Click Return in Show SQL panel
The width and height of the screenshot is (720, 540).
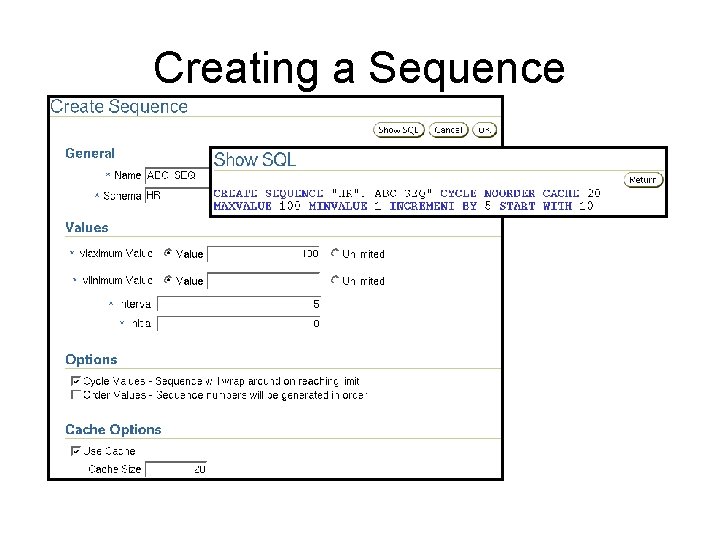pyautogui.click(x=643, y=180)
